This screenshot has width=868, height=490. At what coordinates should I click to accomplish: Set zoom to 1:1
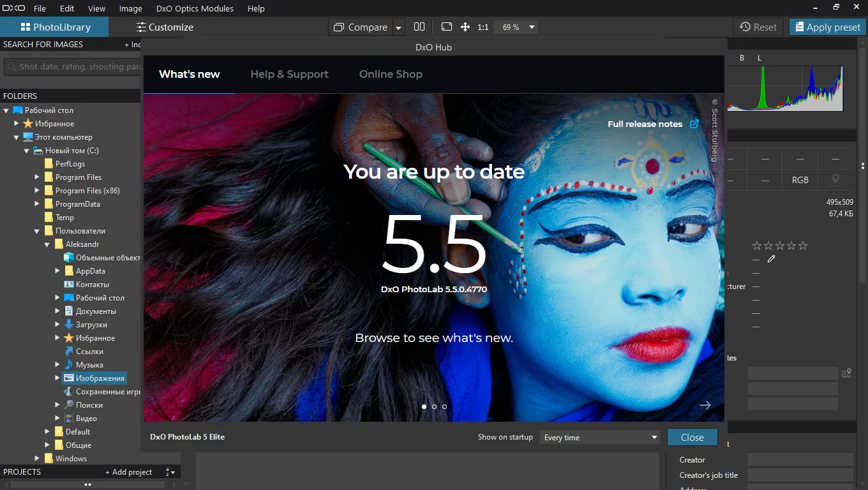click(483, 27)
